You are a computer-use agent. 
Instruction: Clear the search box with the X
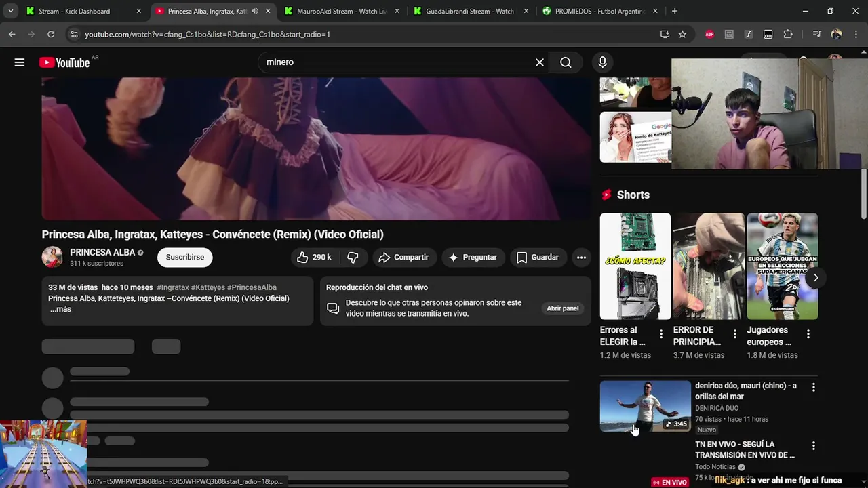pyautogui.click(x=540, y=62)
